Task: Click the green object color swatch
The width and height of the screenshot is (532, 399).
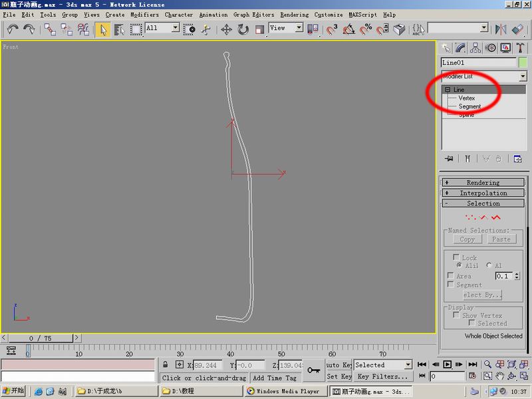Action: coord(523,63)
